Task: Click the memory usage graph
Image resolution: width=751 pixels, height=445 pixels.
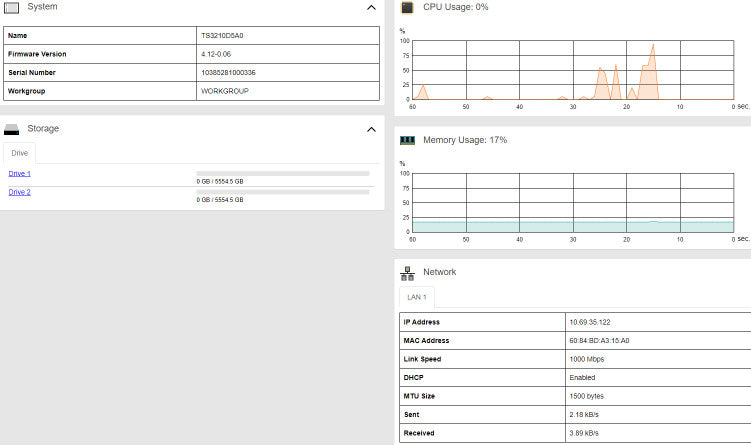Action: [x=573, y=203]
